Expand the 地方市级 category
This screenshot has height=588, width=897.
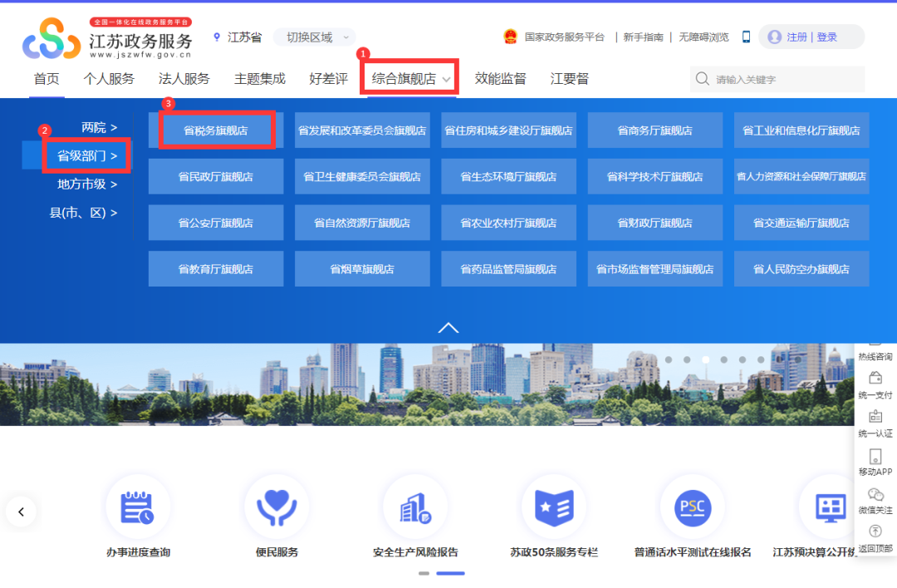coord(87,184)
